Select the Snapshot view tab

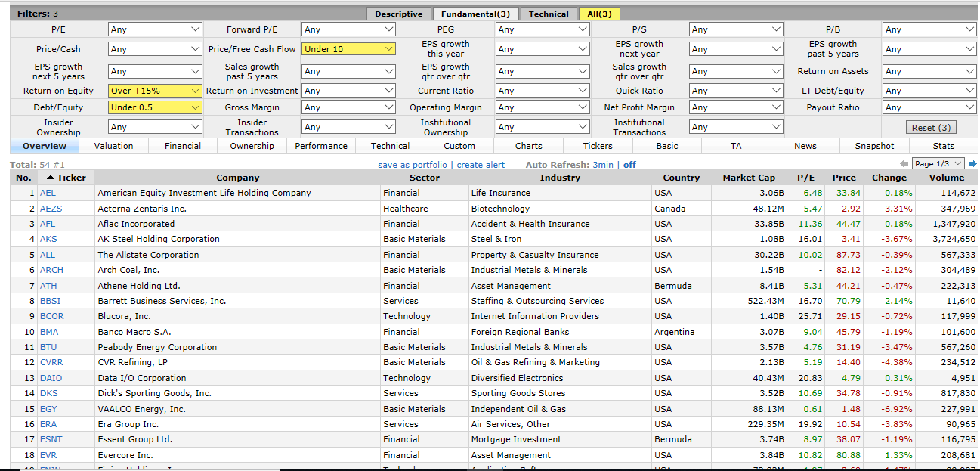pyautogui.click(x=874, y=146)
